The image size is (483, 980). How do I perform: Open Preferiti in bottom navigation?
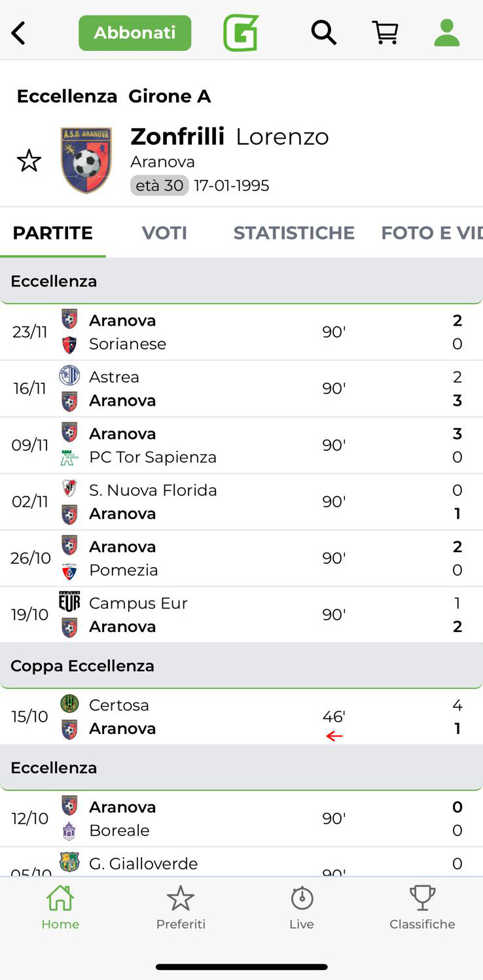pyautogui.click(x=181, y=907)
